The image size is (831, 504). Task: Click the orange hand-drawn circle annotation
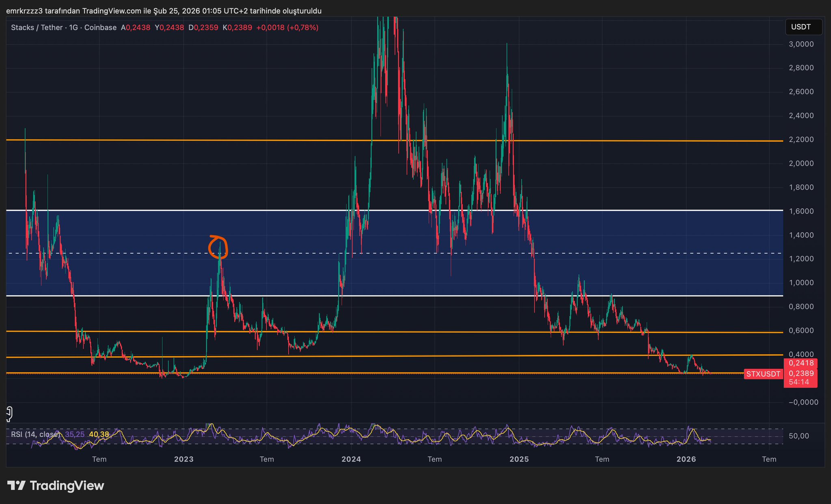tap(218, 247)
